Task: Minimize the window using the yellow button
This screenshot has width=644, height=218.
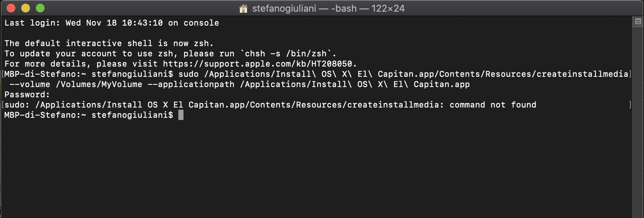Action: (26, 8)
